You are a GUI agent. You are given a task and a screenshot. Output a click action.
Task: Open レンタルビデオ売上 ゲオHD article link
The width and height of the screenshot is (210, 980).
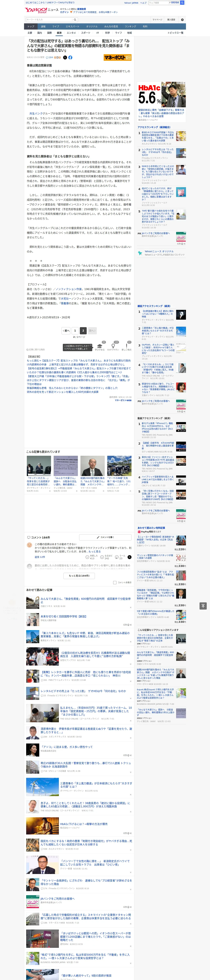[x=83, y=691]
